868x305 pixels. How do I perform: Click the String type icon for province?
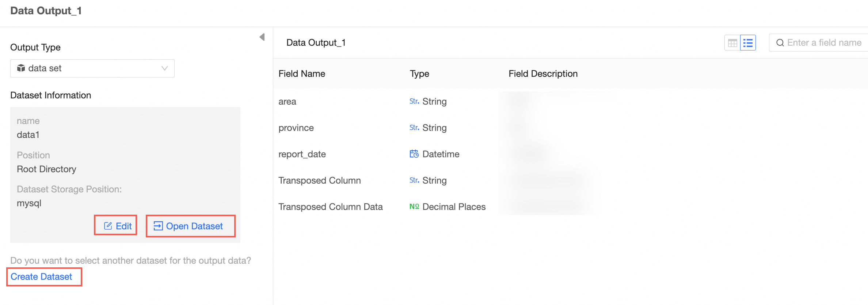click(414, 128)
